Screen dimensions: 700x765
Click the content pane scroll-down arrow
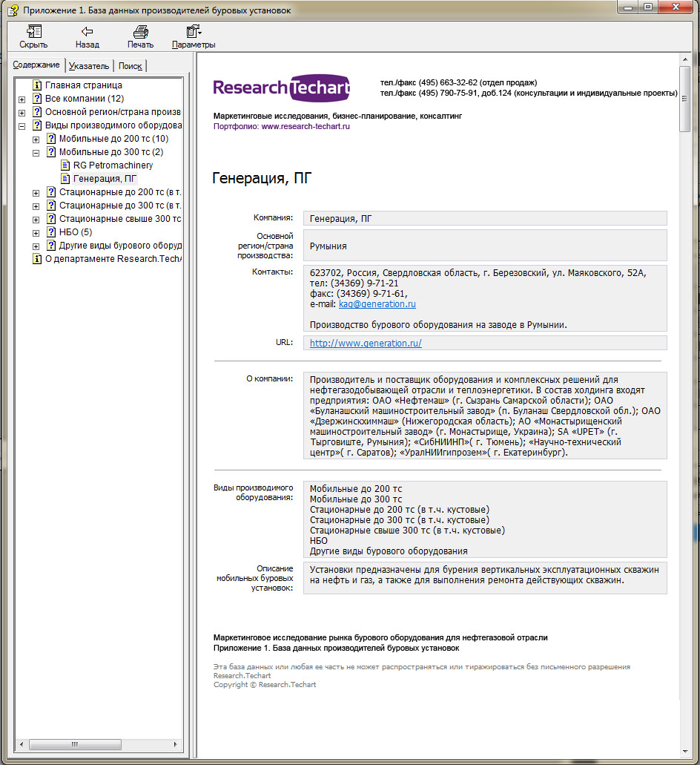coord(685,752)
